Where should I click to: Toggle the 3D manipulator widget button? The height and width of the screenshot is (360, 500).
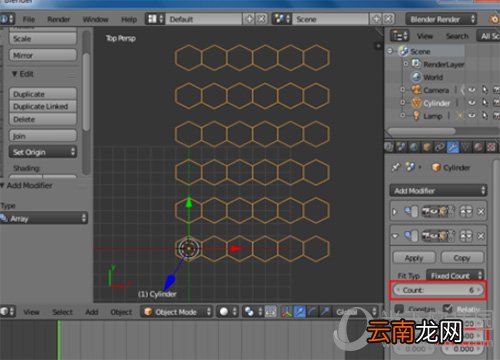click(287, 312)
